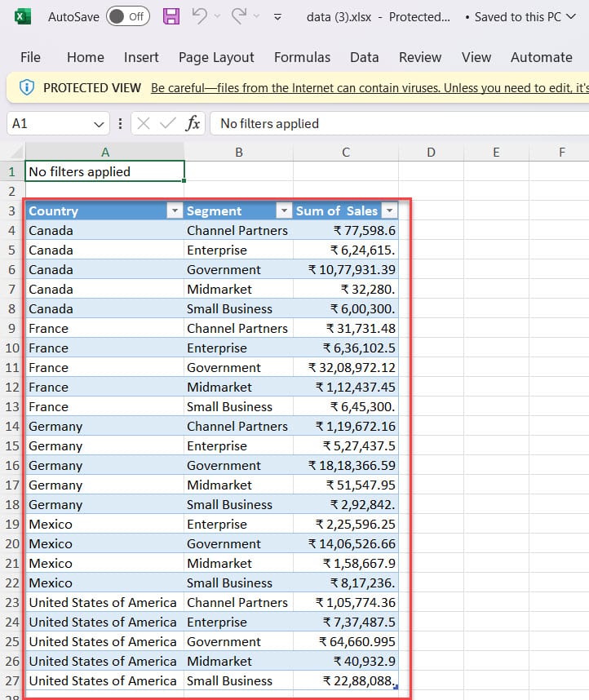Select row 1 header

coord(12,172)
